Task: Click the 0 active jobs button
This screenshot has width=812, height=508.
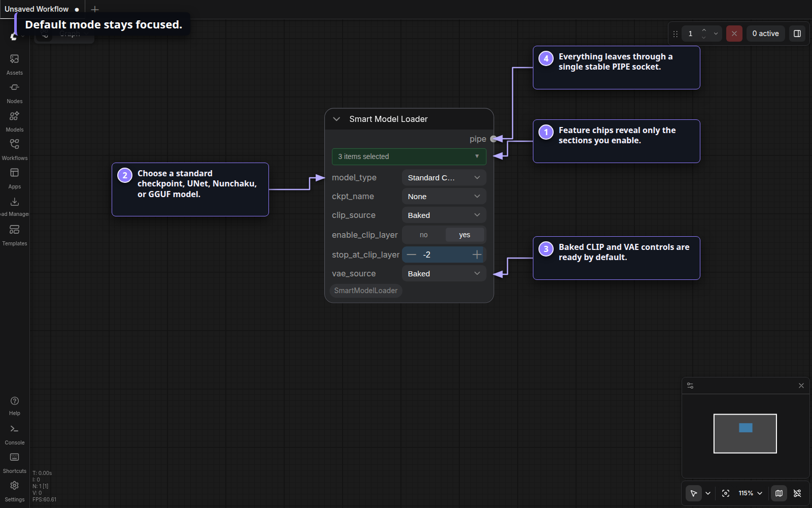Action: click(x=765, y=34)
